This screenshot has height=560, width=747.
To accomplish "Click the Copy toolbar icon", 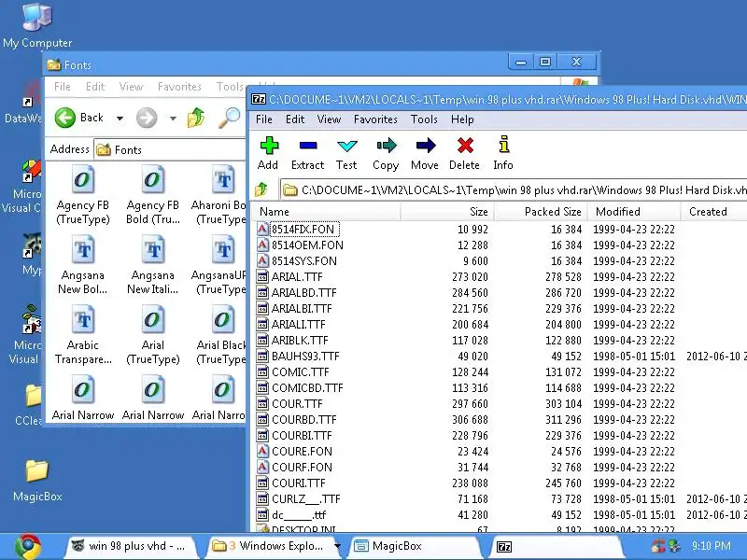I will pos(386,153).
